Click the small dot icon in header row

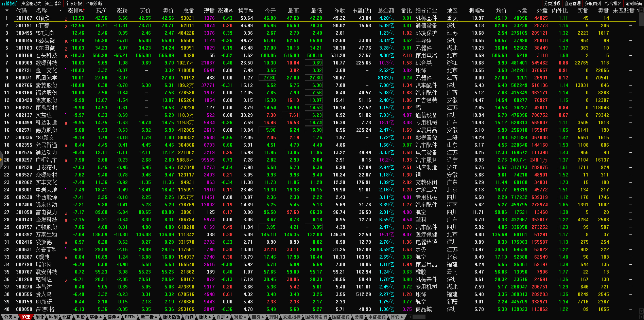(x=60, y=11)
